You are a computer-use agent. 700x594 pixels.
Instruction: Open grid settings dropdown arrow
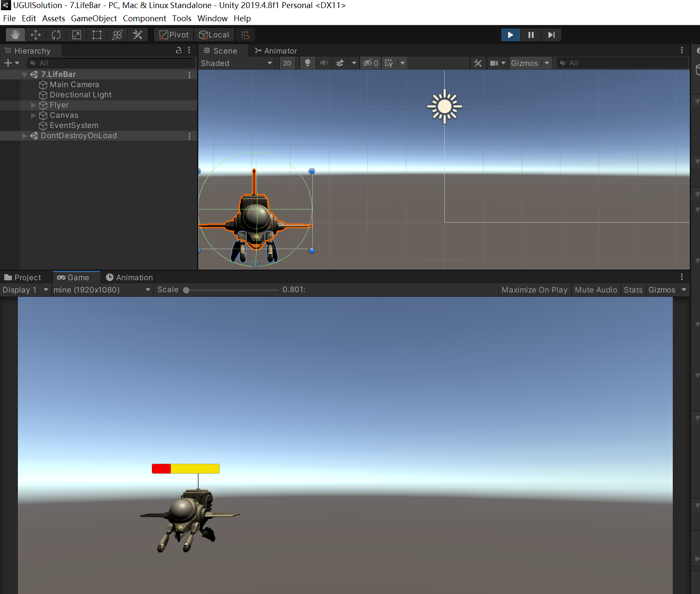point(403,63)
